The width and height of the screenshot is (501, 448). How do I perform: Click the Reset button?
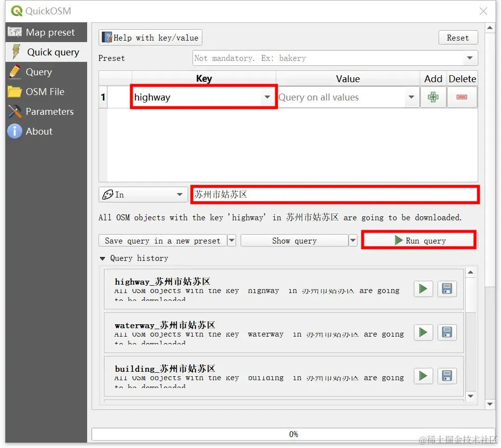click(458, 38)
